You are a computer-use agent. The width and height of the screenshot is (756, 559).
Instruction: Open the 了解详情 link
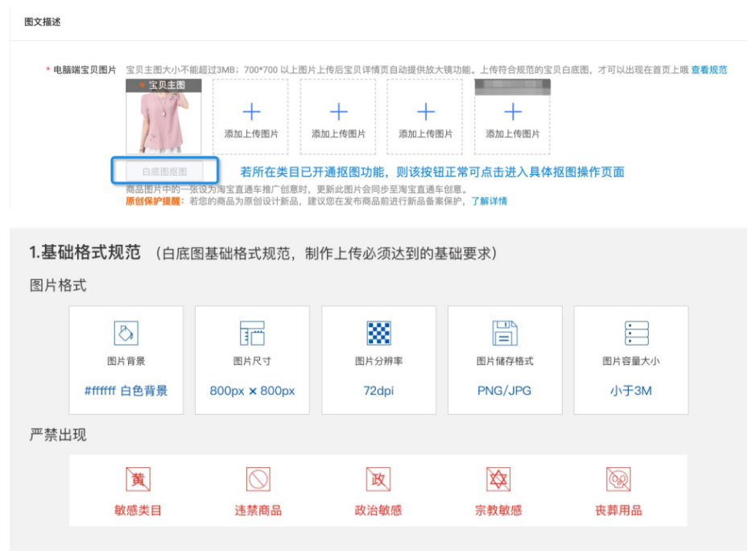pos(489,201)
